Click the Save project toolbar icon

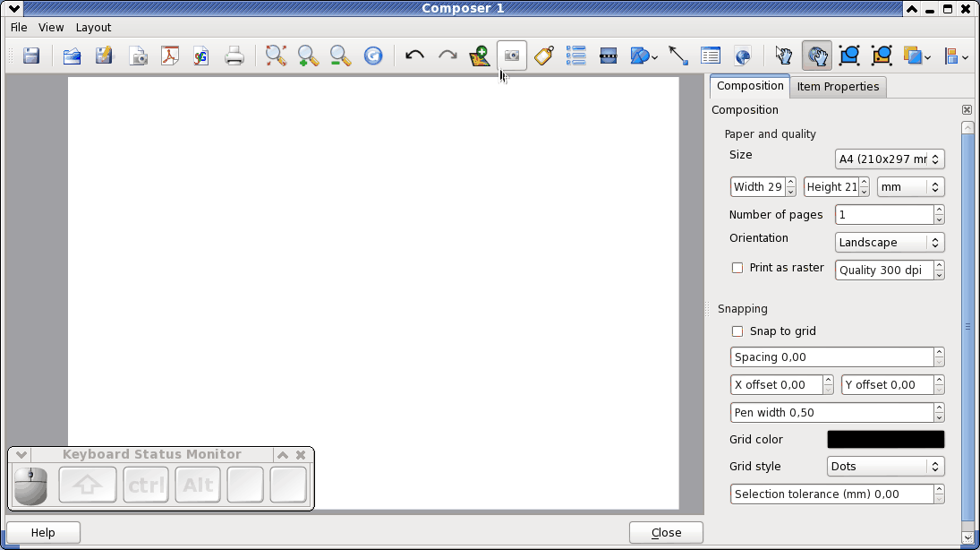click(31, 56)
